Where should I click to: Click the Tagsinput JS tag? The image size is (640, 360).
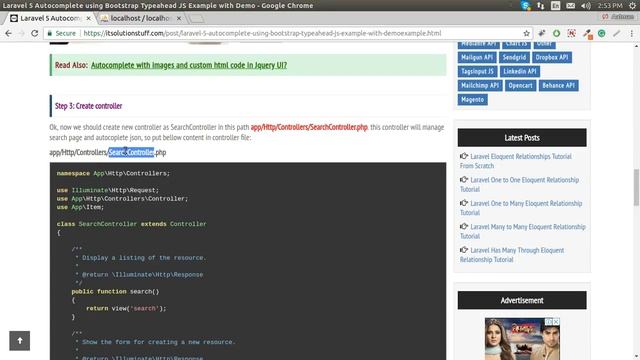(477, 71)
